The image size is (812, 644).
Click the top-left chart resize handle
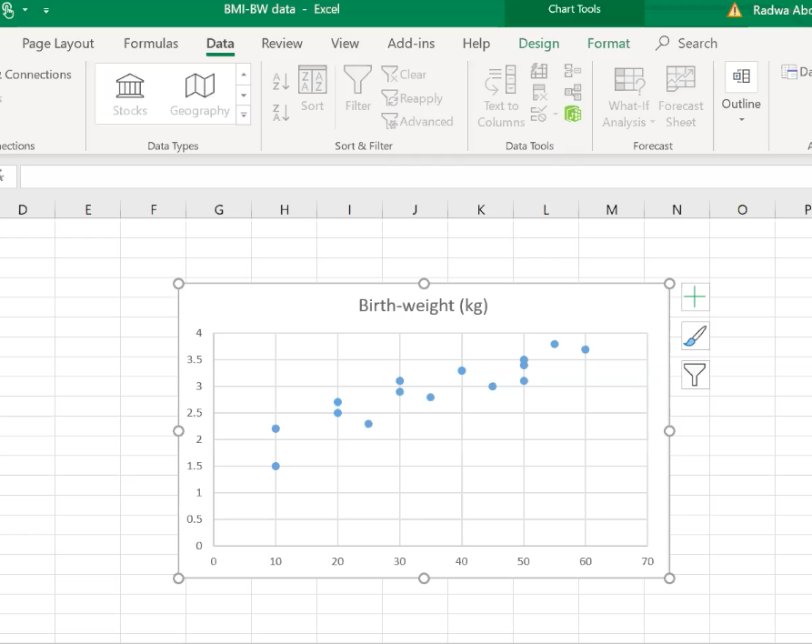pyautogui.click(x=178, y=284)
